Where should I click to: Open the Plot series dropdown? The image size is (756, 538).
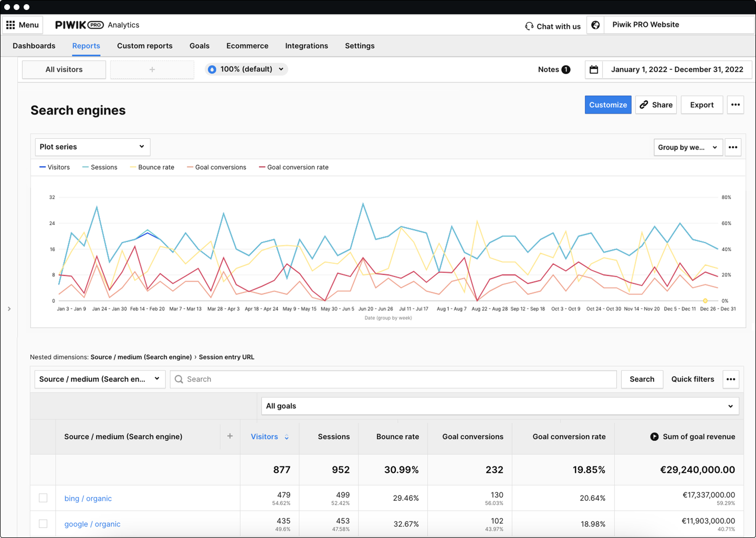click(92, 147)
